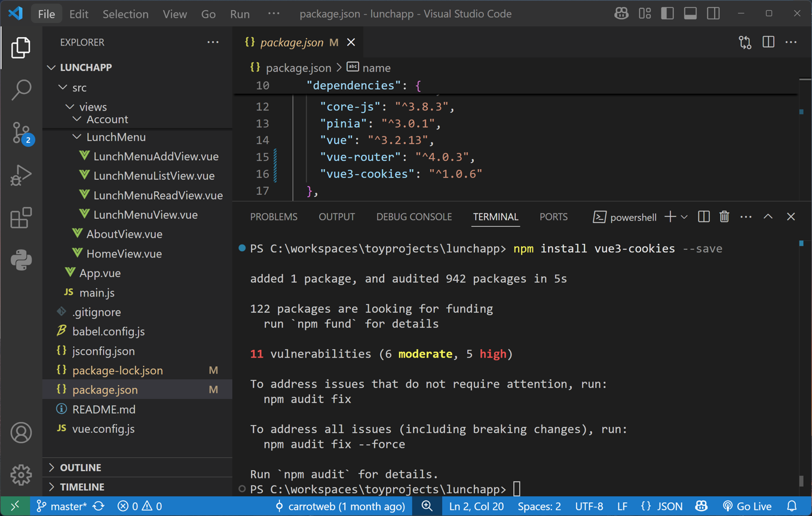Click Go Live in status bar
This screenshot has width=812, height=516.
(x=747, y=506)
